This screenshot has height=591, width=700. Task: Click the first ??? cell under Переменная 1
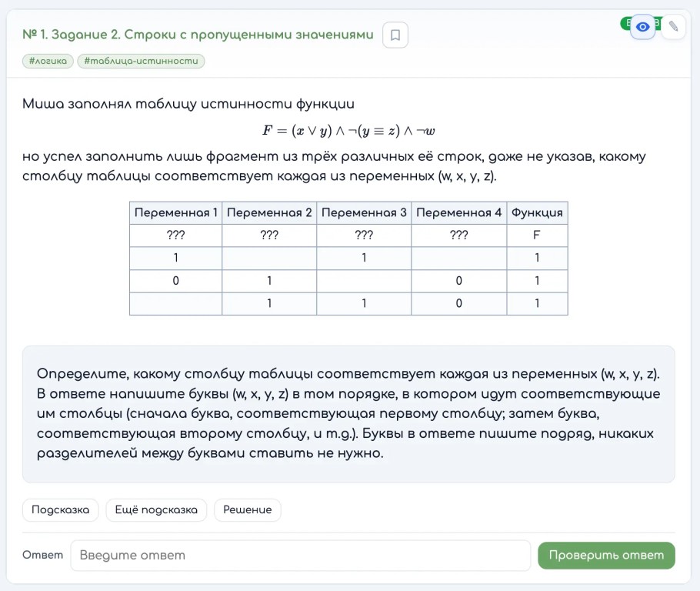click(176, 235)
